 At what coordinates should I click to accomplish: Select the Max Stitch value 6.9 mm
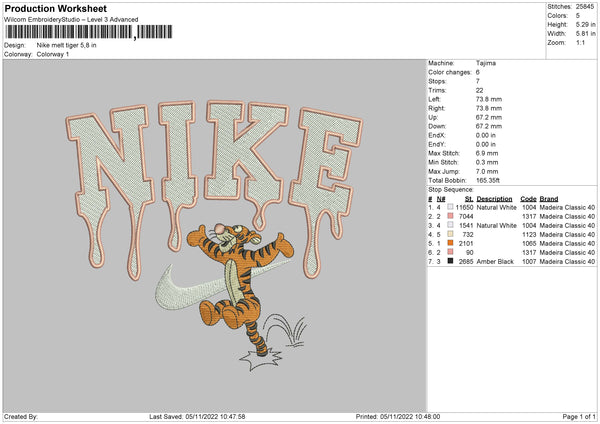coord(487,153)
